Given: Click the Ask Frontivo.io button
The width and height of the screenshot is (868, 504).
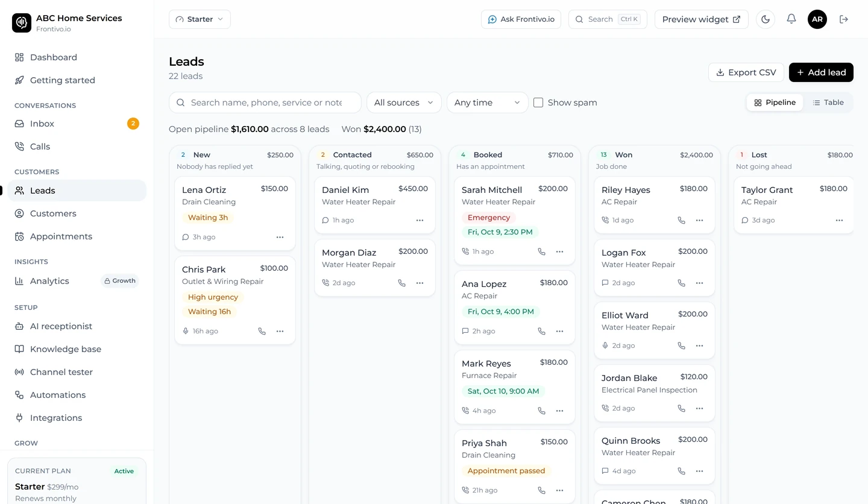Looking at the screenshot, I should point(521,19).
